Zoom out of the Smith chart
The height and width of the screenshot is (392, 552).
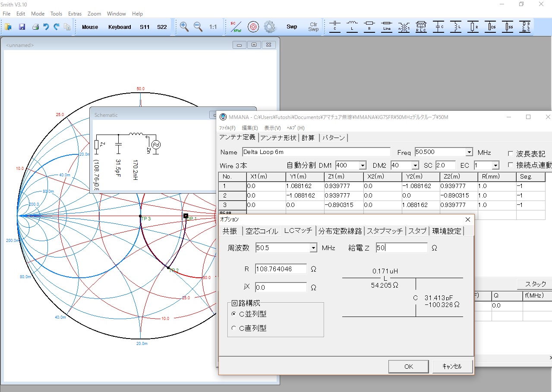pyautogui.click(x=198, y=27)
